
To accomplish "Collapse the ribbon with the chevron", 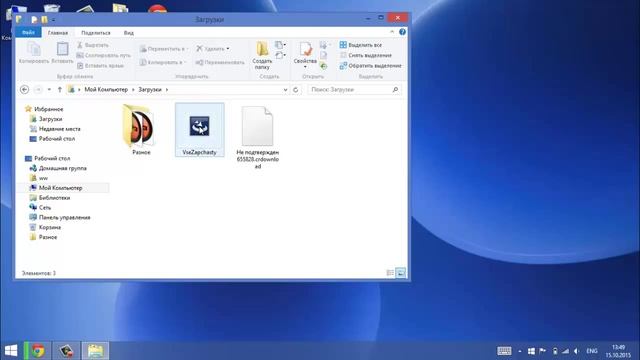I will point(392,32).
